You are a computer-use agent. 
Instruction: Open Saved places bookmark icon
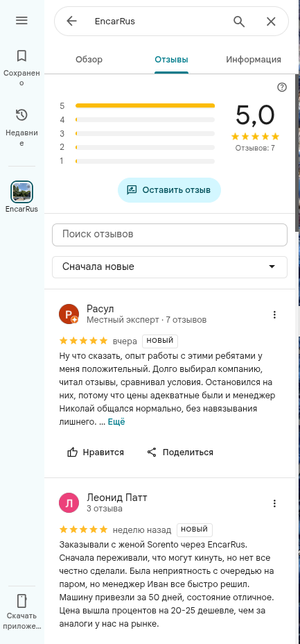21,56
